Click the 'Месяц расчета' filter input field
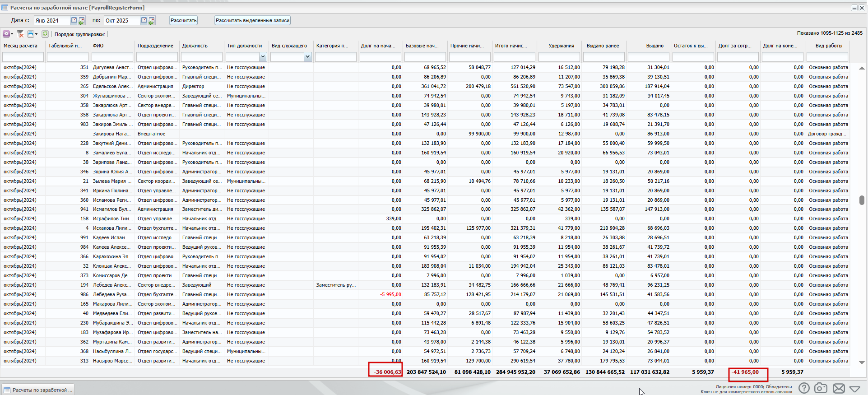Viewport: 868px width, 395px height. 23,57
